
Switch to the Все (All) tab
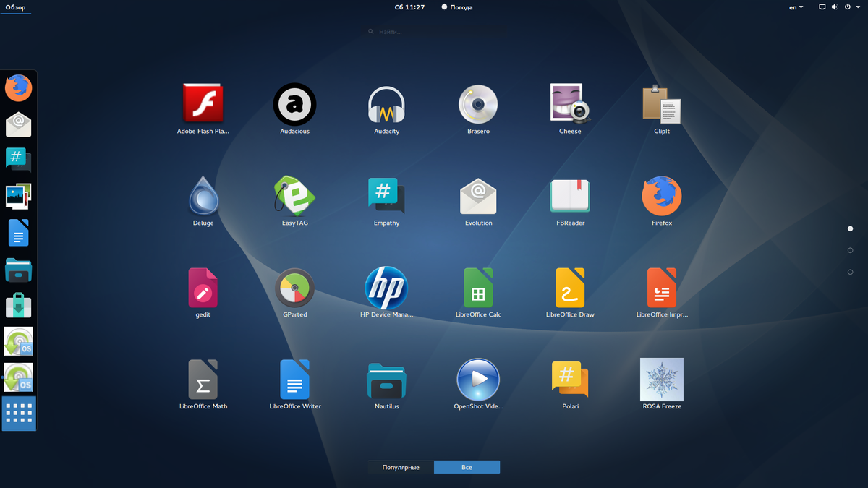[467, 467]
